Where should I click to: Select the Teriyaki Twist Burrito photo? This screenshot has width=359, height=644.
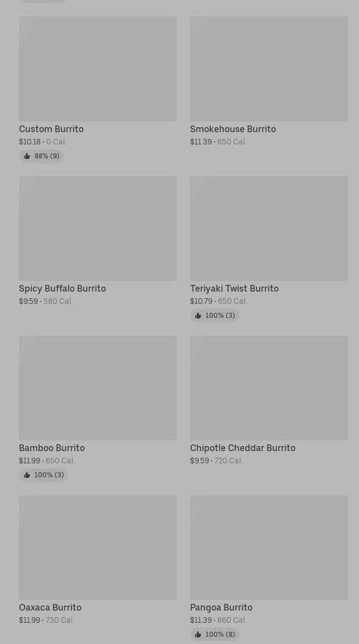[x=269, y=229]
